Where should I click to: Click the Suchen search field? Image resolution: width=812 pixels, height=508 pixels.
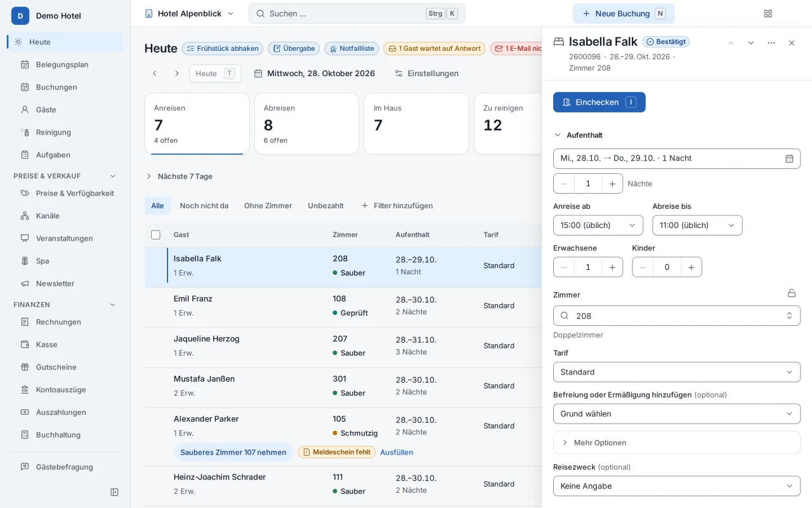tap(357, 13)
